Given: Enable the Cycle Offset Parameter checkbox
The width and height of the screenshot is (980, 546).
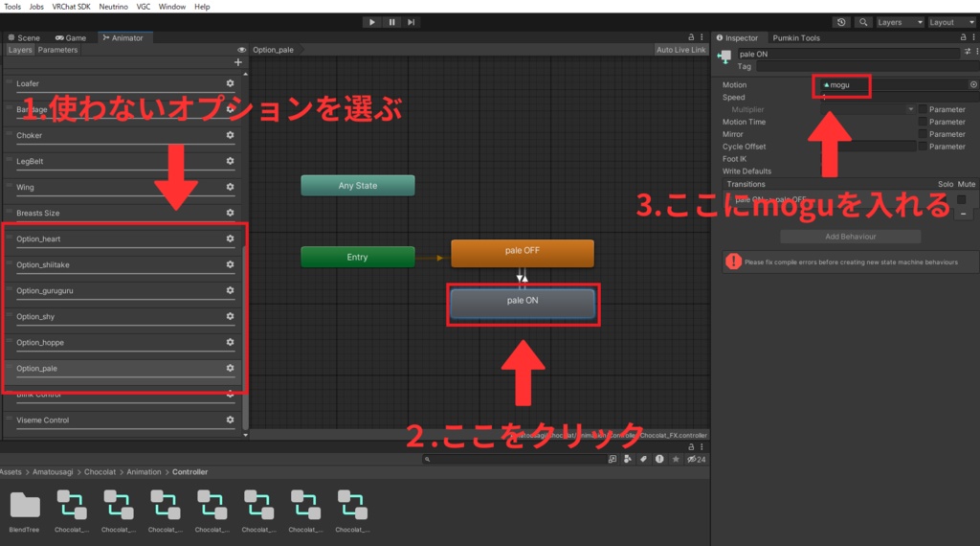Looking at the screenshot, I should point(923,147).
